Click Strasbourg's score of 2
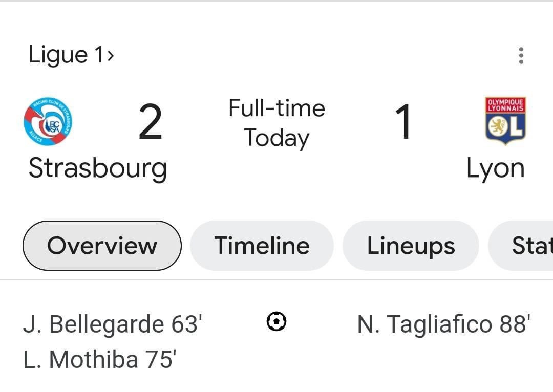Viewport: 553px width, 392px height. tap(151, 121)
